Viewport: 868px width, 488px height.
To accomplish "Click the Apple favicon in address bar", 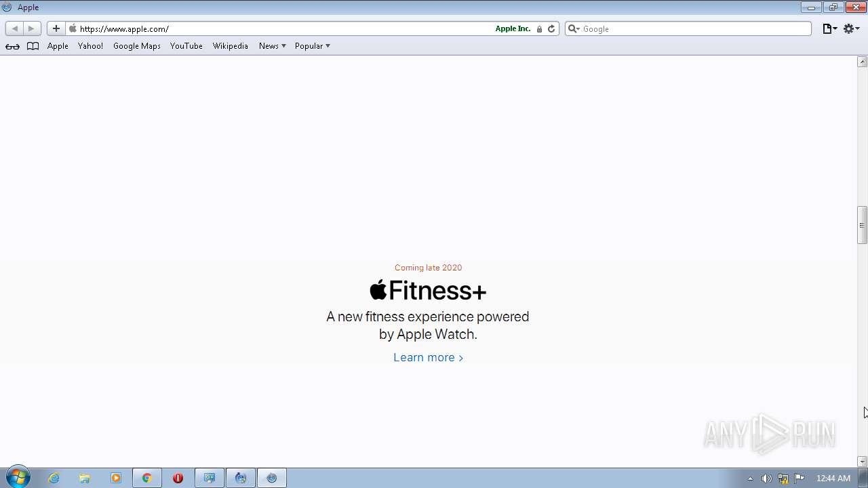I will 73,28.
